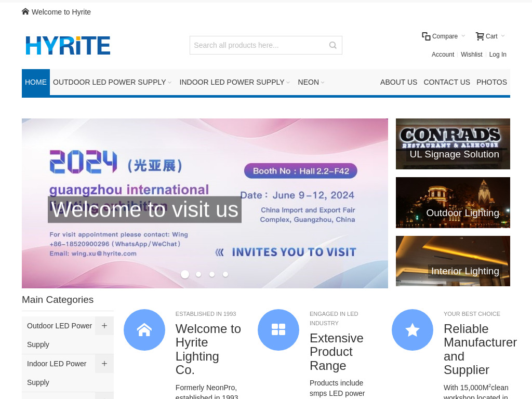Click Extensive Product Range heading
Image resolution: width=532 pixels, height=399 pixels.
pyautogui.click(x=337, y=352)
